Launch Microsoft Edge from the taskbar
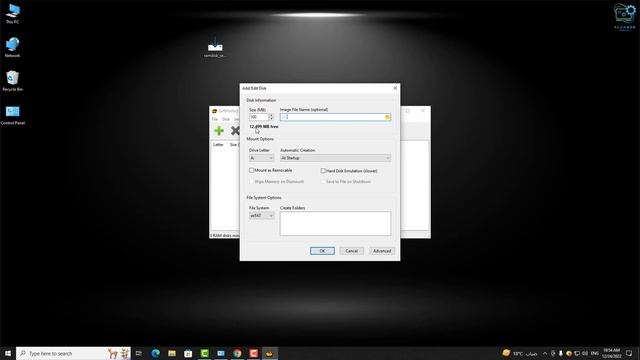640x360 pixels. [156, 353]
